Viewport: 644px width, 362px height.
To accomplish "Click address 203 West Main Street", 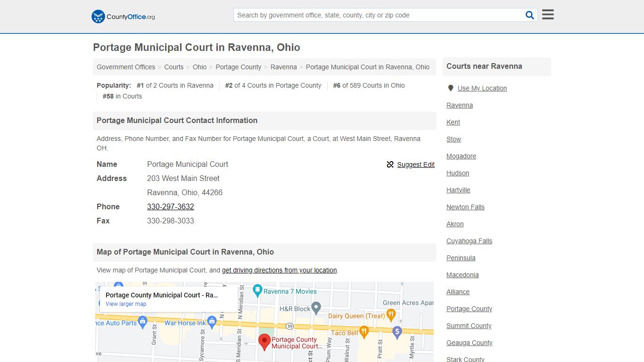I will click(183, 178).
